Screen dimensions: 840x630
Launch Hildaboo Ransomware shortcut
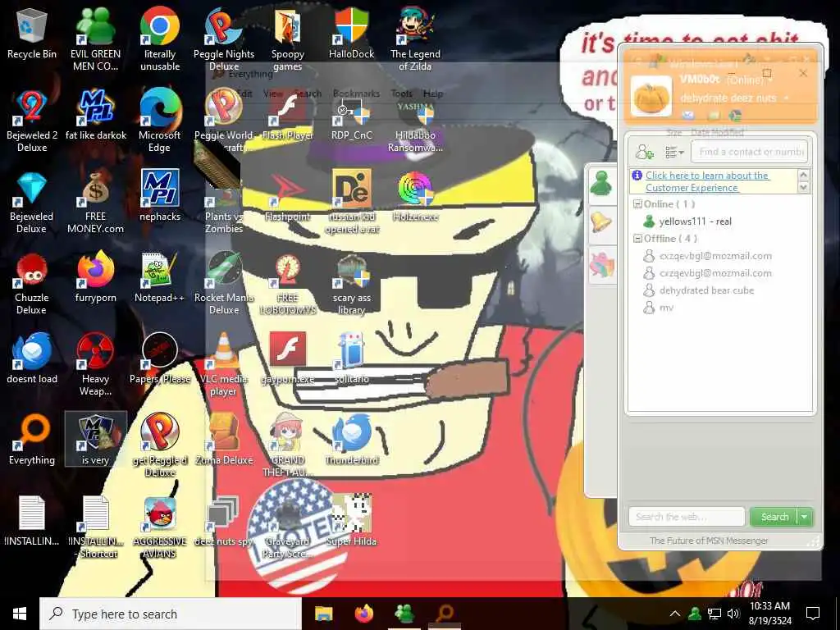pyautogui.click(x=415, y=125)
